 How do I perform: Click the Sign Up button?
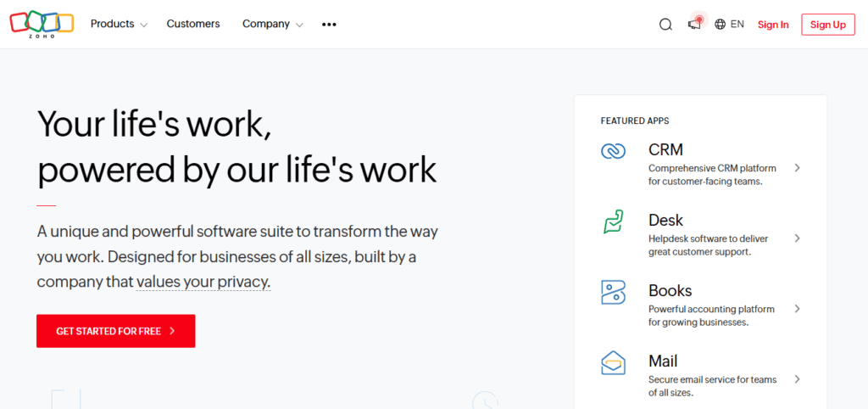coord(828,25)
